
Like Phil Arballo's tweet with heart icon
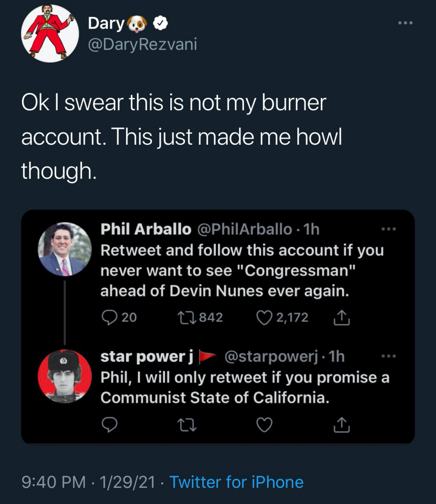[x=265, y=318]
